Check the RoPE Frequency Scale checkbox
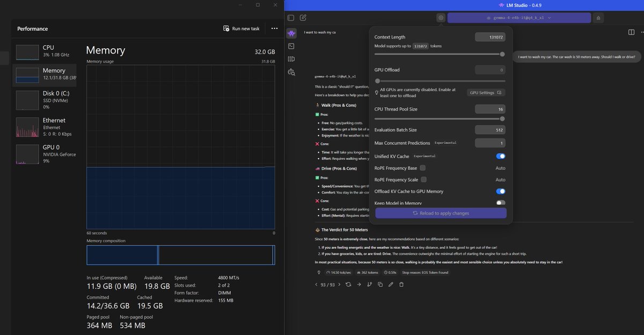 coord(423,180)
